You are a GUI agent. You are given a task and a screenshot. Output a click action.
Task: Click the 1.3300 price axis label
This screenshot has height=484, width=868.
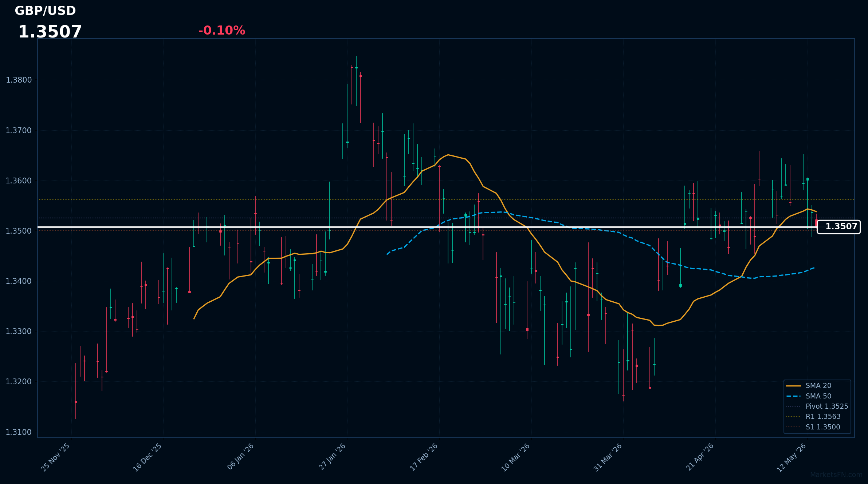coord(19,332)
